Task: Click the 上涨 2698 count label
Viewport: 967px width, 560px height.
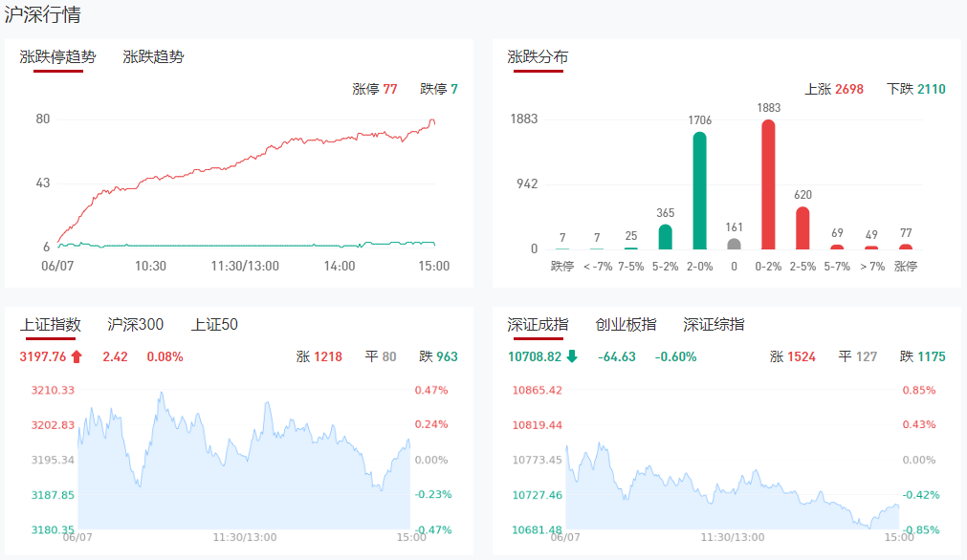Action: coord(834,89)
